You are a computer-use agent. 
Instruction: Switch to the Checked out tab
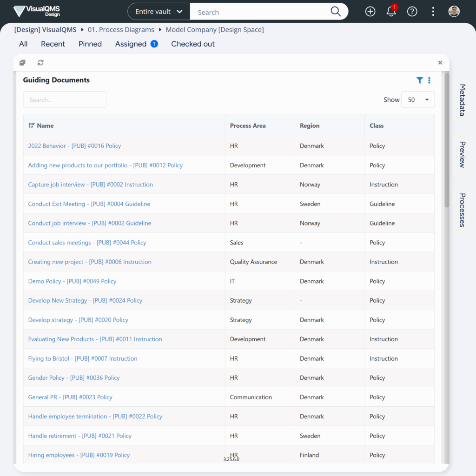coord(193,44)
